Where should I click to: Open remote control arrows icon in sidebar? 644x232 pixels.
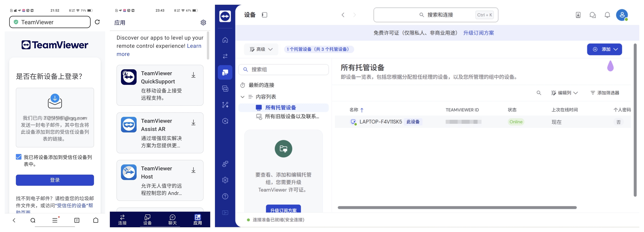225,56
